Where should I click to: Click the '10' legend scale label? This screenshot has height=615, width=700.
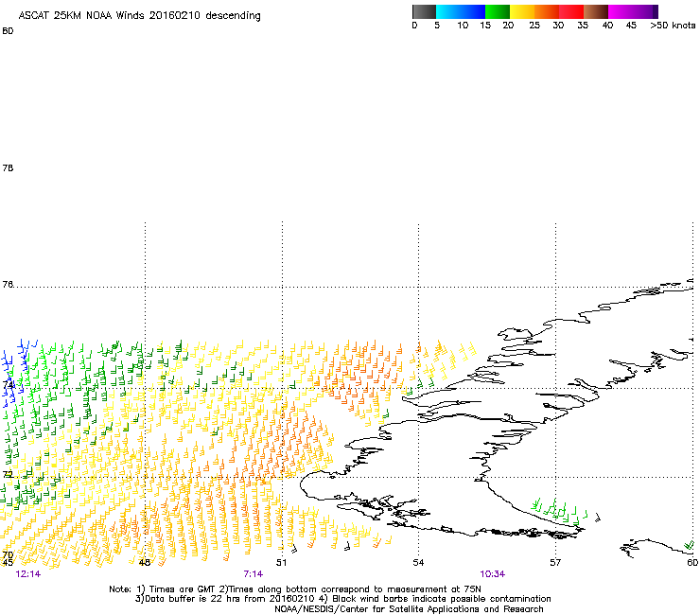463,26
